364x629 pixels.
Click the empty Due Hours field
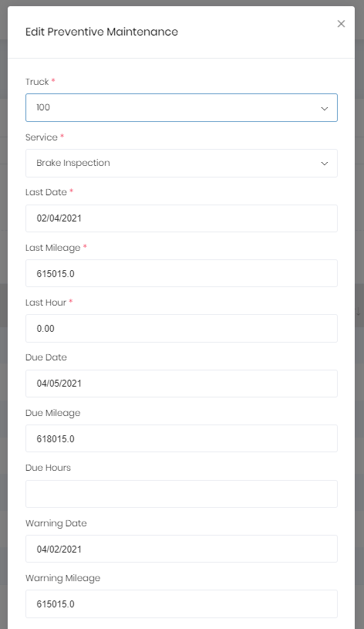pyautogui.click(x=181, y=494)
